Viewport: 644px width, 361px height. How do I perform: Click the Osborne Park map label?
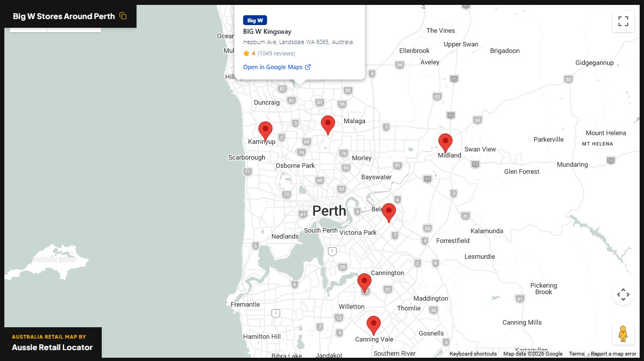[295, 166]
